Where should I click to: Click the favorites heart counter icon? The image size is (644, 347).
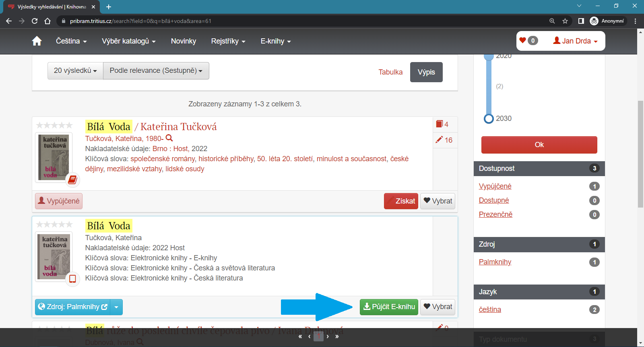(x=528, y=40)
